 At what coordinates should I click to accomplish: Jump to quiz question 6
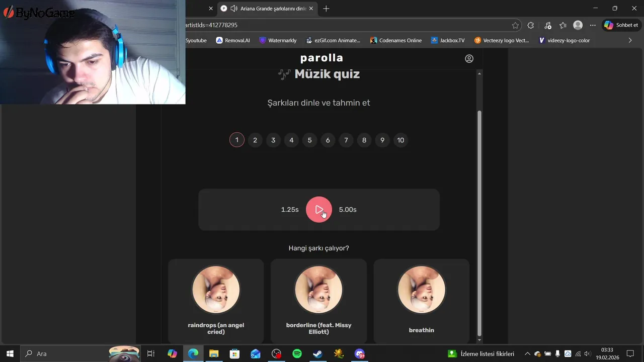pyautogui.click(x=328, y=140)
